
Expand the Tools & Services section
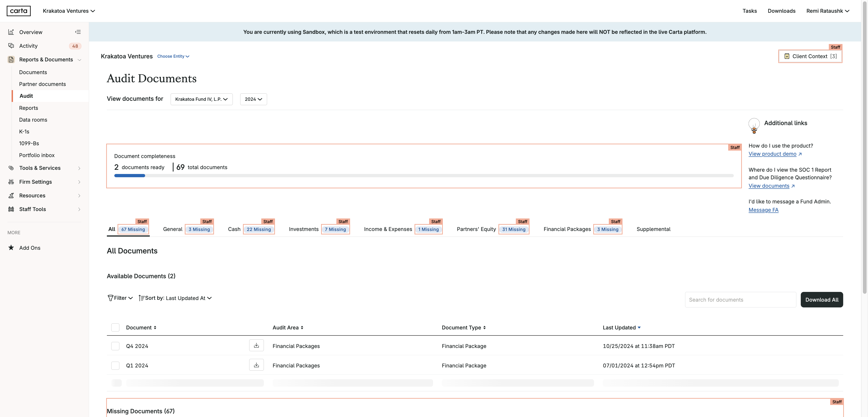(80, 168)
